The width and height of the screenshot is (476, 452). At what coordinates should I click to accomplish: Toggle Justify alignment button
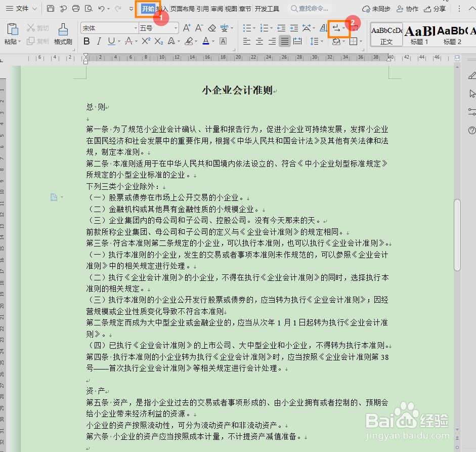point(285,41)
